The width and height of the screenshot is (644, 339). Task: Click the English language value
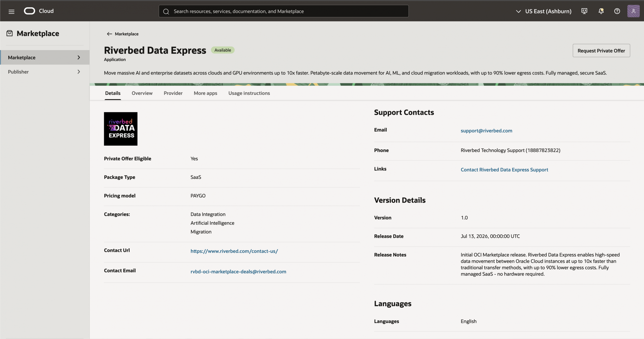click(468, 321)
